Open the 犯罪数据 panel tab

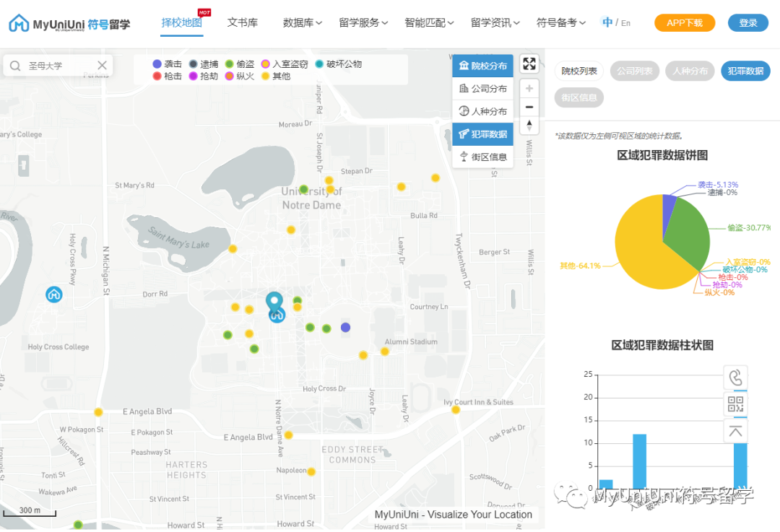pyautogui.click(x=745, y=71)
